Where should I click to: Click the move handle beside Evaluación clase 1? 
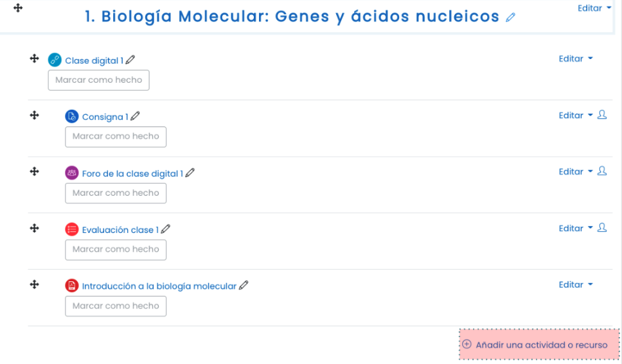35,228
